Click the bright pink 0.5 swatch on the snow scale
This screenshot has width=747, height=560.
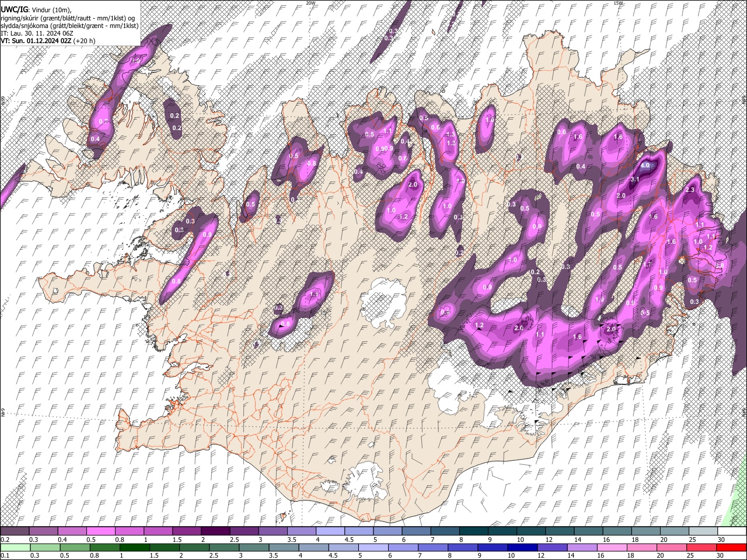[x=100, y=531]
